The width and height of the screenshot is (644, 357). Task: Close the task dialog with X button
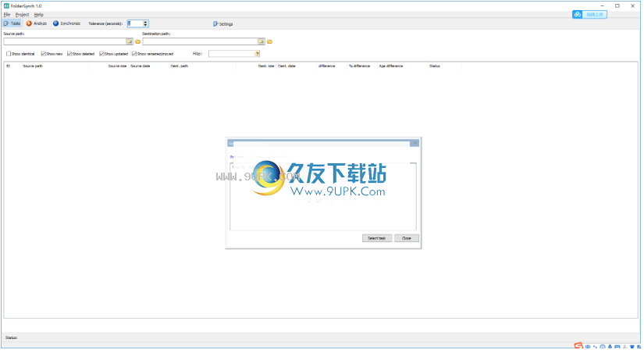point(415,143)
